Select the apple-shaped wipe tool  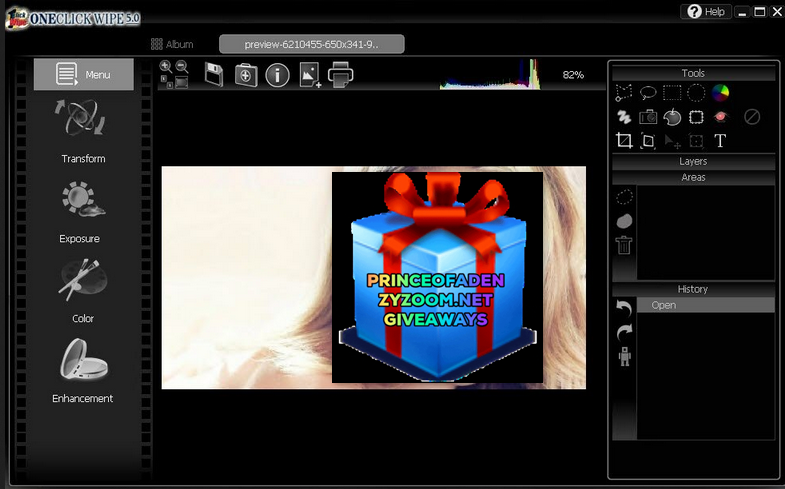[672, 117]
